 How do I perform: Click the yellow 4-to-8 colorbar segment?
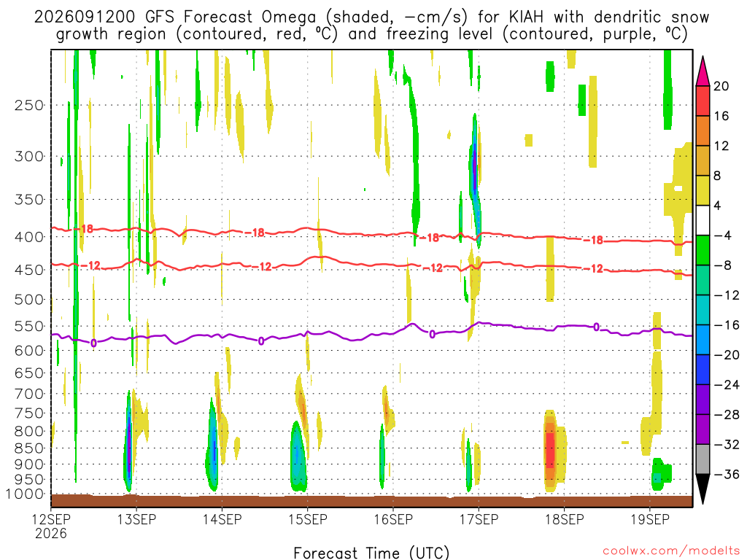tap(703, 190)
